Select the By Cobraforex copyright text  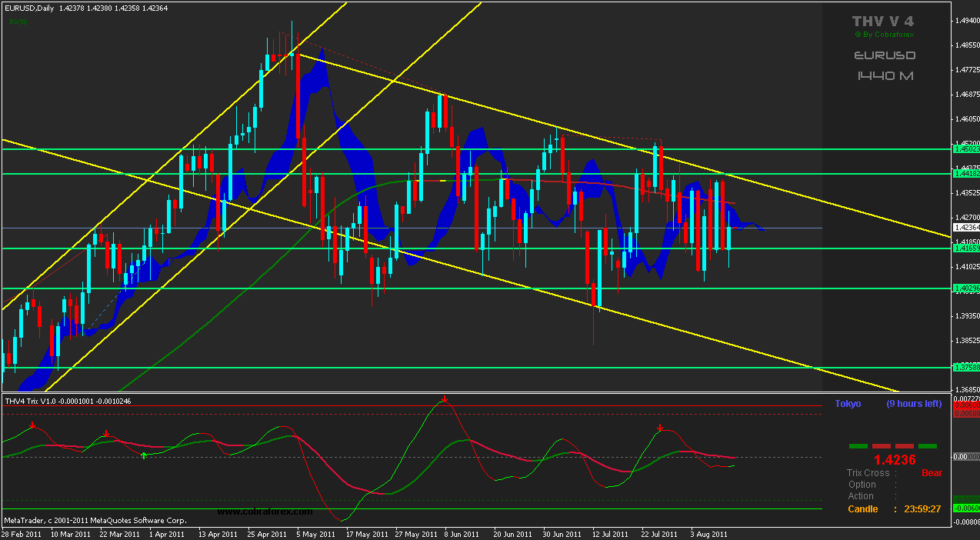coord(885,35)
